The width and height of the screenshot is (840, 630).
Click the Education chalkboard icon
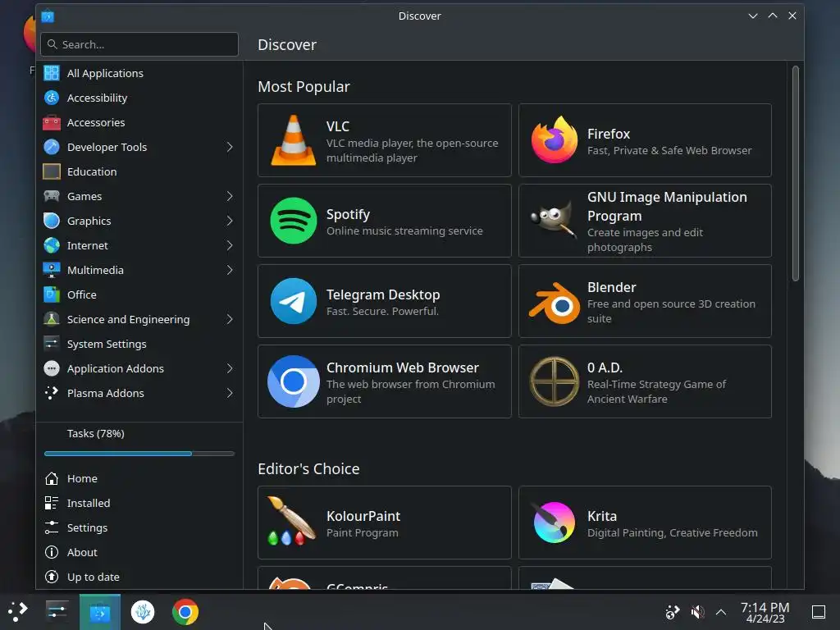tap(52, 171)
